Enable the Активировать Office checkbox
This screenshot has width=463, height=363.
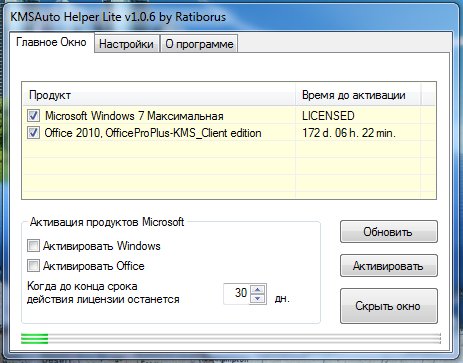coord(33,266)
